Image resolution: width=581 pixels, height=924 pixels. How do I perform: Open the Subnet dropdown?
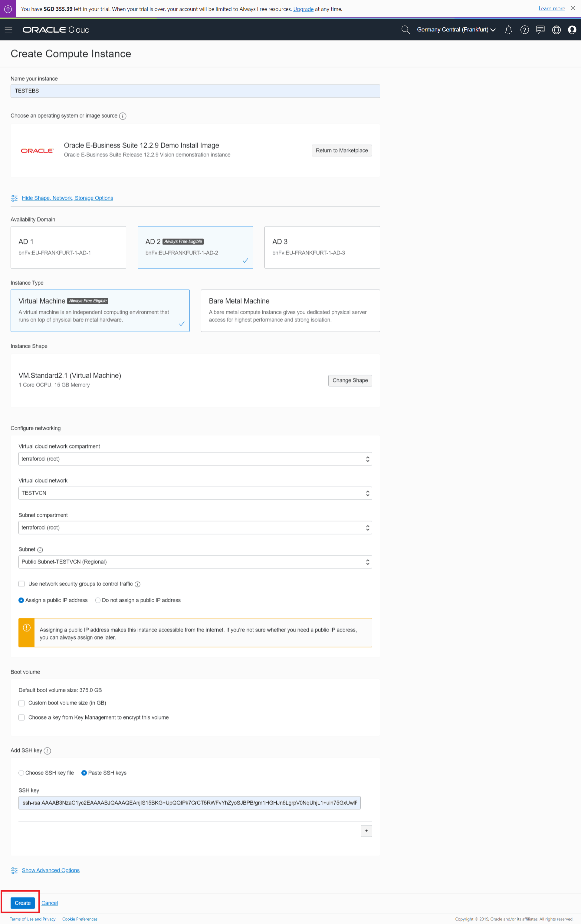coord(195,562)
